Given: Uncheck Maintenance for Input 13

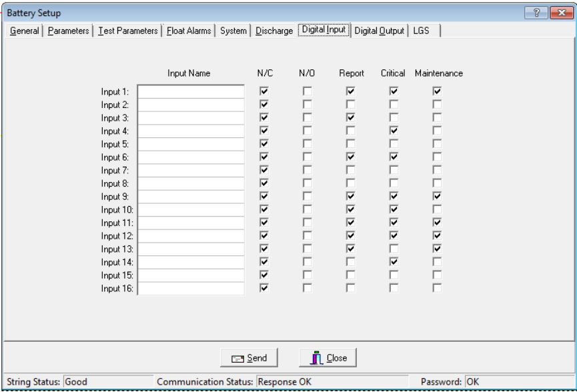Looking at the screenshot, I should (x=437, y=249).
